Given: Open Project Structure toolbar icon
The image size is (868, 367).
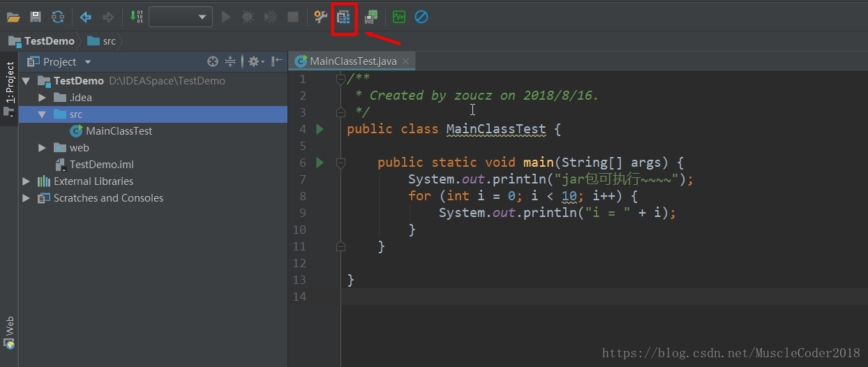Looking at the screenshot, I should click(343, 17).
